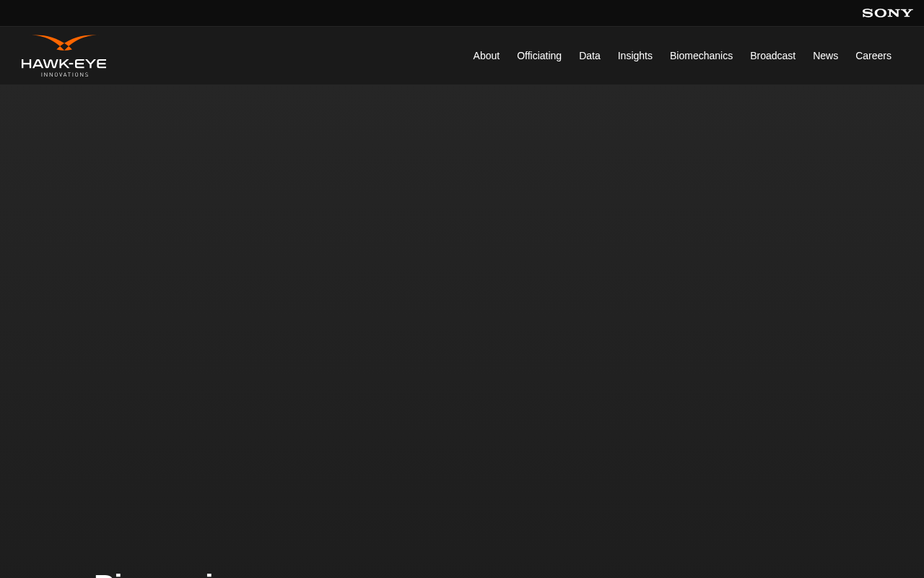Open the About menu item
Image resolution: width=924 pixels, height=578 pixels.
point(487,56)
